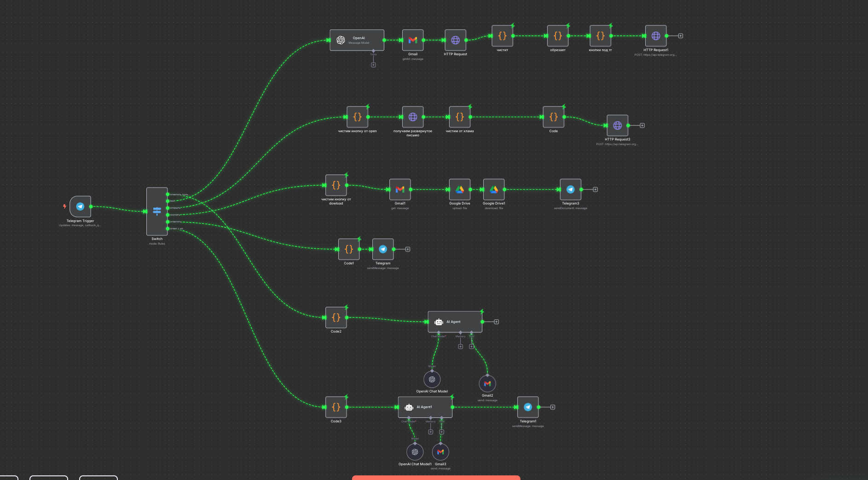Select the чистим кнопку от dowload node

coord(336,185)
